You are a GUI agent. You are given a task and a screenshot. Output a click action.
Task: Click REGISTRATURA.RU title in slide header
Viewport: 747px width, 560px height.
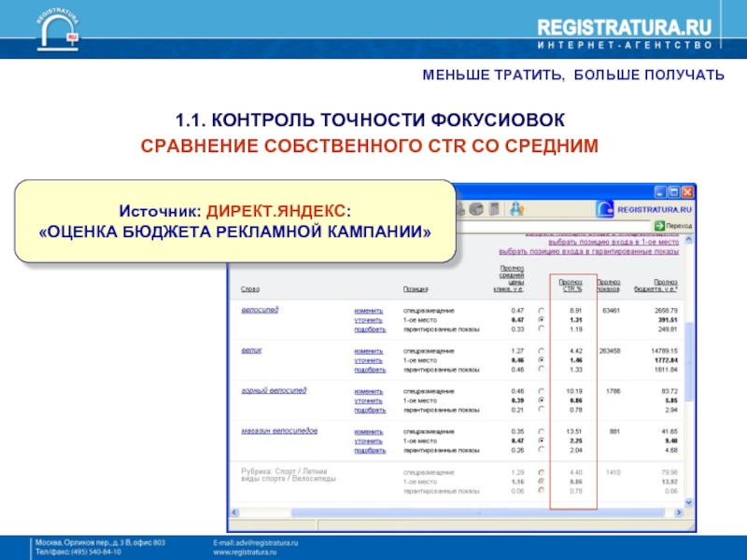(x=625, y=28)
